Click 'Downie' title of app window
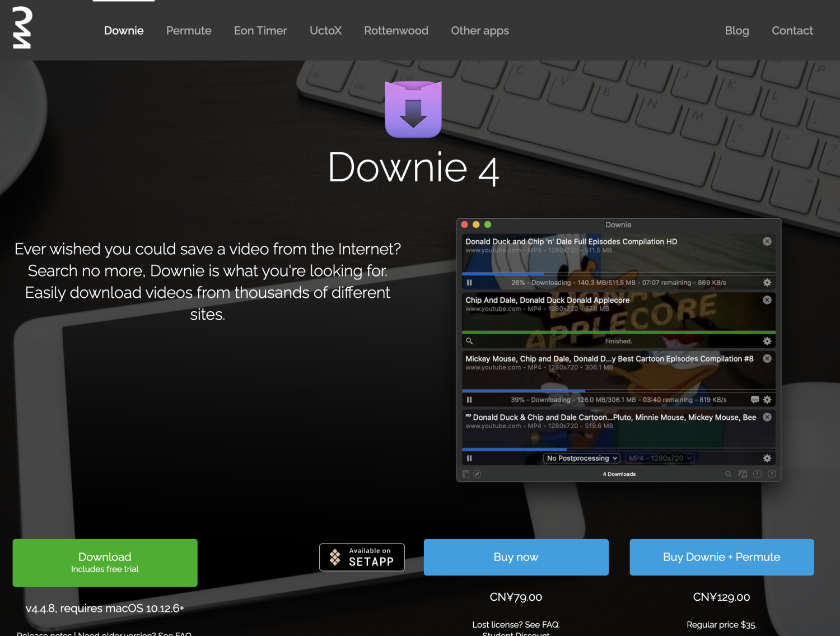840x636 pixels. (618, 225)
